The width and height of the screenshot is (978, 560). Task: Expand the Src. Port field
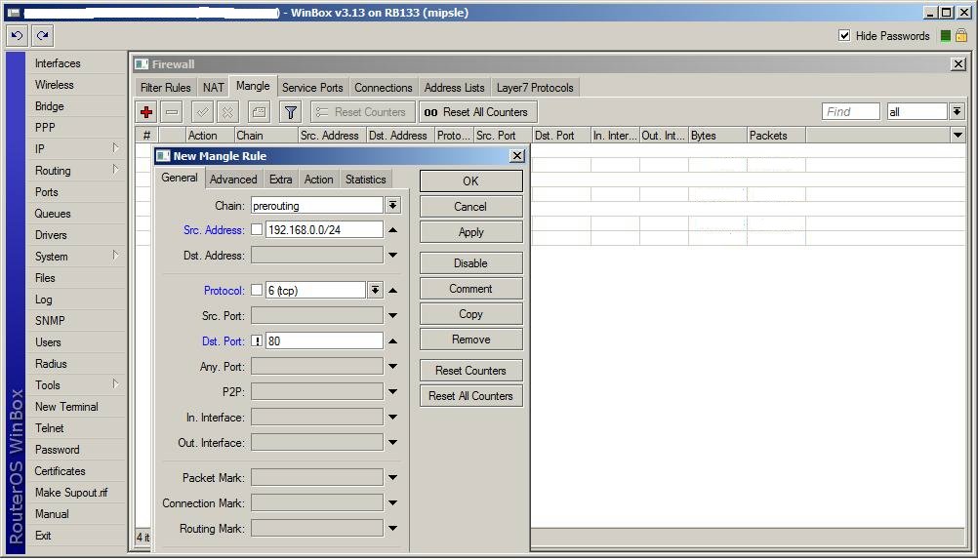click(392, 315)
